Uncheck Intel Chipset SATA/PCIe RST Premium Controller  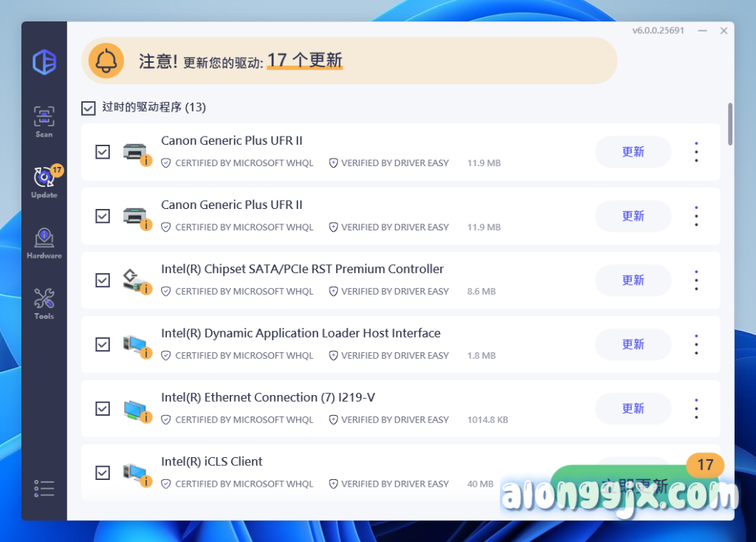pos(103,281)
